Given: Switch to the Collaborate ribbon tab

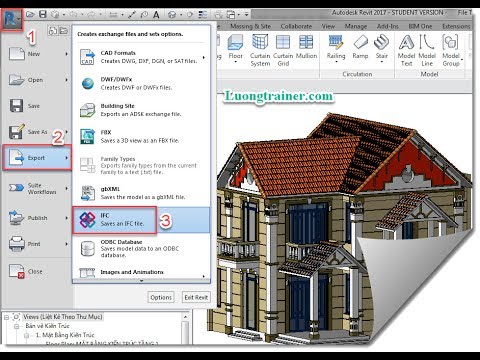Looking at the screenshot, I should 296,26.
